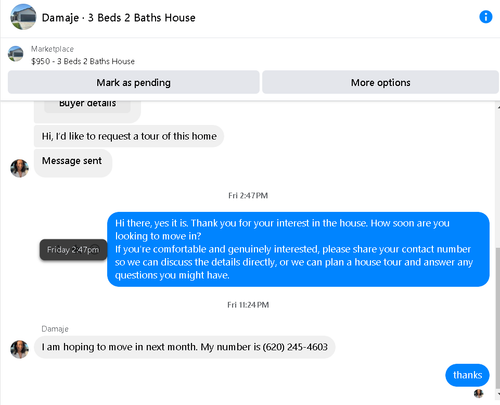Screen dimensions: 500x405
Task: Mark the listing as pending
Action: pos(133,82)
